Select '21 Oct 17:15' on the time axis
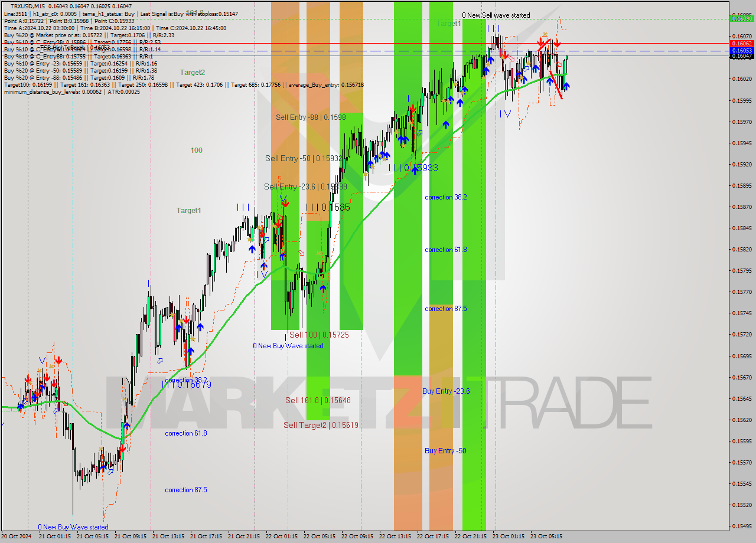The height and width of the screenshot is (543, 756). [x=206, y=537]
